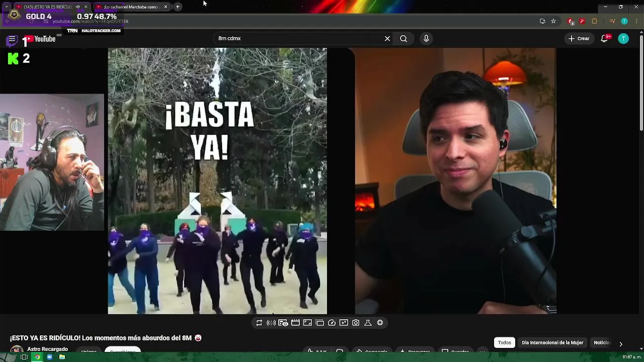The width and height of the screenshot is (644, 362).
Task: Toggle the loop video icon below the player
Action: 259,323
